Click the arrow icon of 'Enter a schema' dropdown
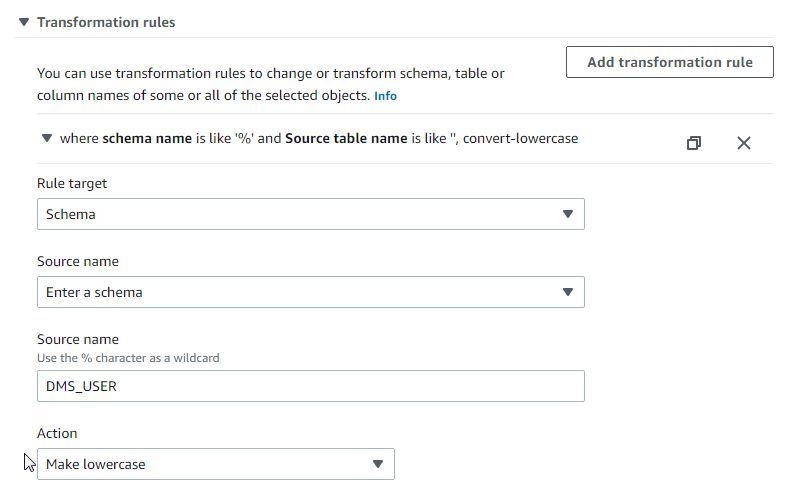Image resolution: width=790 pixels, height=491 pixels. pos(568,292)
